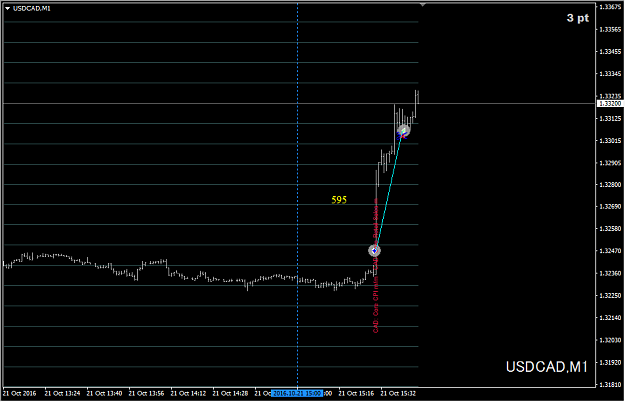The image size is (625, 402).
Task: Select the trade entry arrow marker near 1.32470
Action: pos(374,251)
